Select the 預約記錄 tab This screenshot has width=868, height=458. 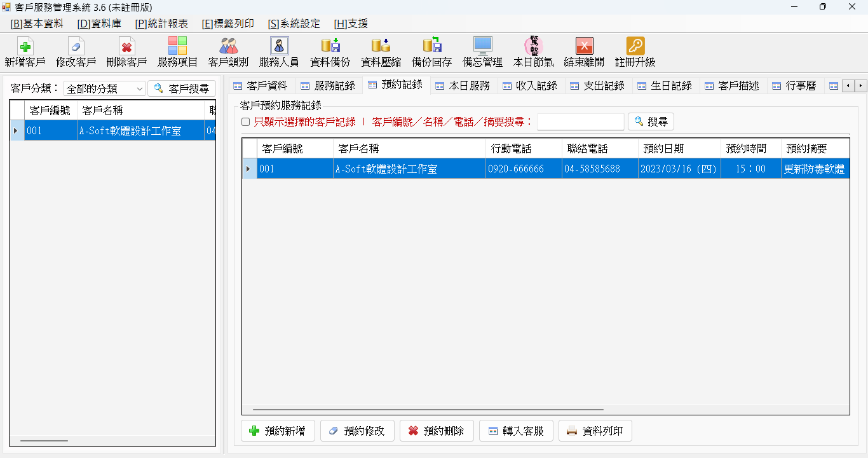[397, 85]
